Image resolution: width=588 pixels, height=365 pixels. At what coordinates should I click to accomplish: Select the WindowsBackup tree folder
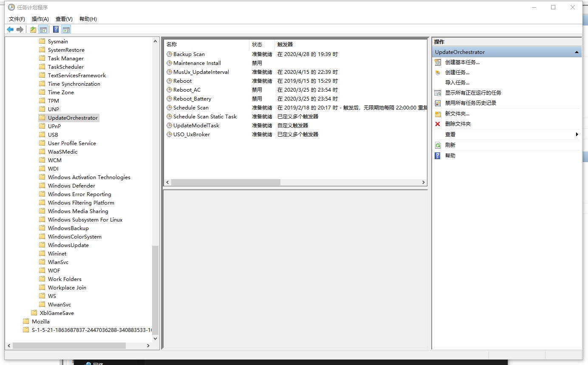point(68,228)
